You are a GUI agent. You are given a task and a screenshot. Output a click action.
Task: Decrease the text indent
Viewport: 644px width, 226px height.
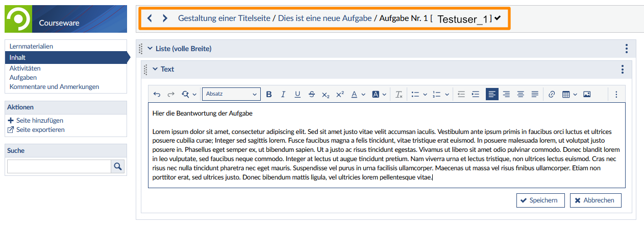[461, 95]
